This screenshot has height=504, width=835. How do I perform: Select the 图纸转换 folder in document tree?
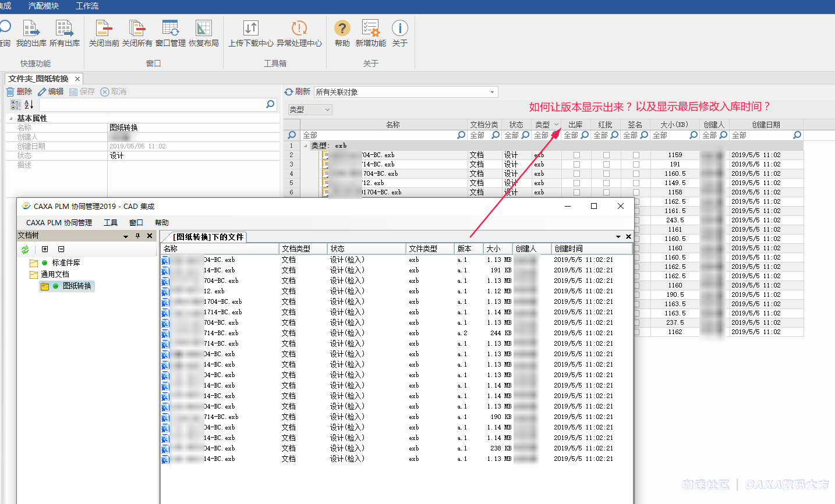77,286
